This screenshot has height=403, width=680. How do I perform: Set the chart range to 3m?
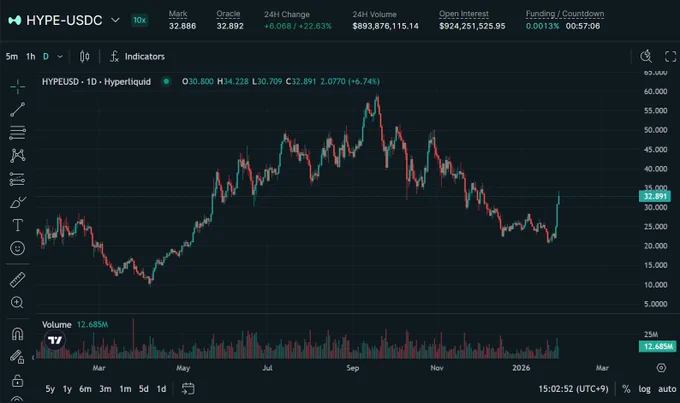tap(105, 389)
